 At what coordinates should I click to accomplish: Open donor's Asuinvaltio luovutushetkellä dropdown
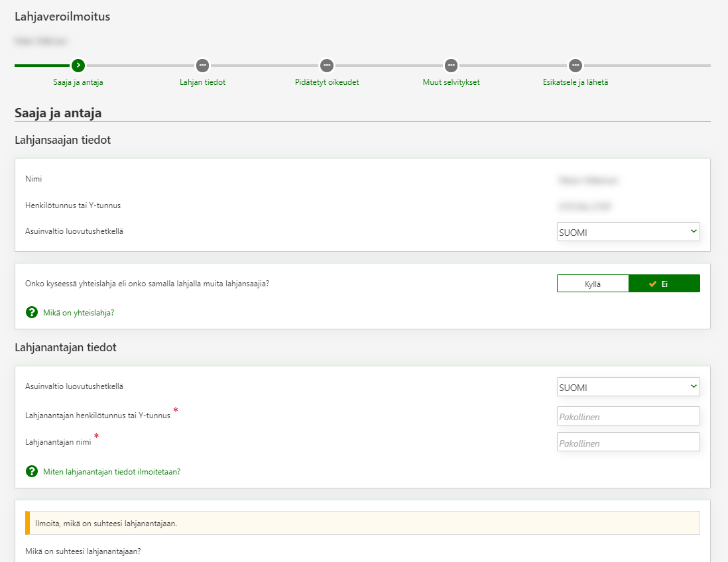(x=628, y=387)
